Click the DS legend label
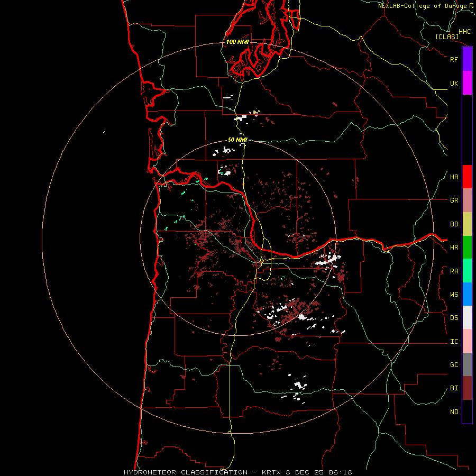This screenshot has height=476, width=476. pos(454,318)
